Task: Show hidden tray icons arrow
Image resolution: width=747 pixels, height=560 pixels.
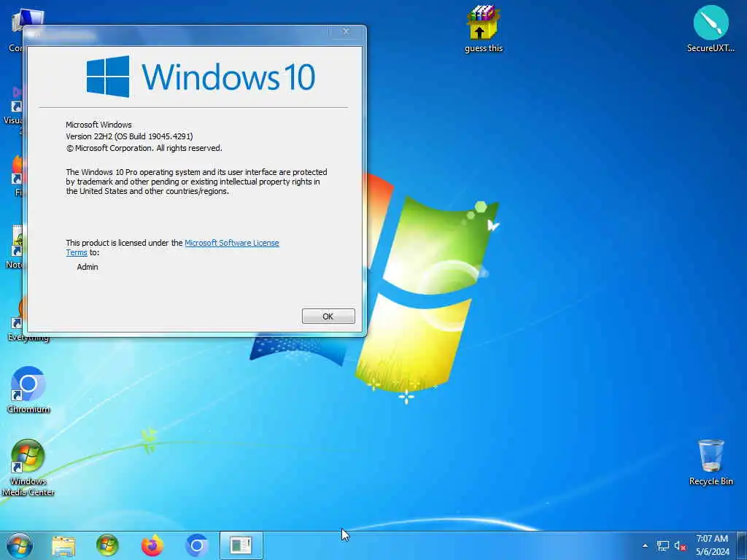Action: (x=645, y=545)
